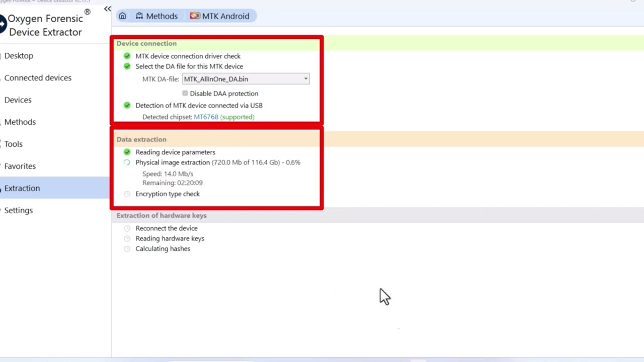
Task: Open the MTK DA-file dropdown
Action: click(x=246, y=79)
